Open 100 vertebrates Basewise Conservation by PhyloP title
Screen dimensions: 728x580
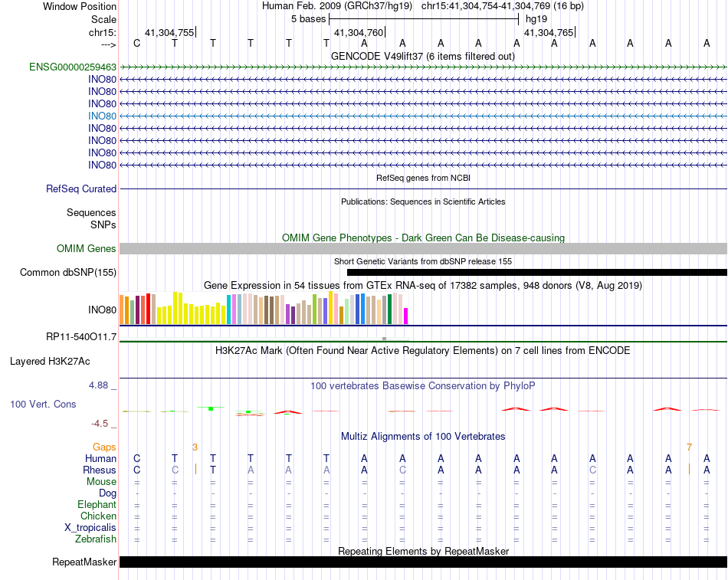point(423,386)
